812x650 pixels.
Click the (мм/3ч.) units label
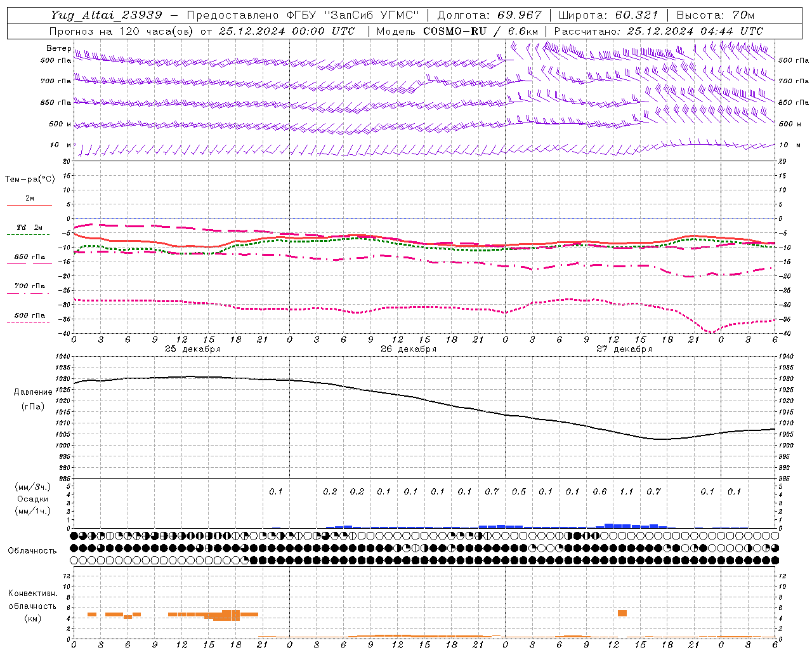(x=33, y=487)
